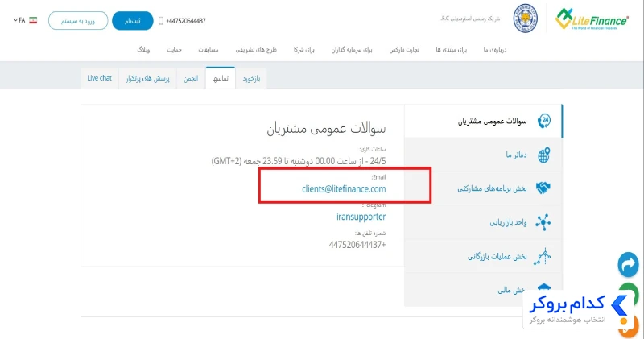644x339 pixels.
Task: Select سوالات عمومی مشتریان sidebar item
Action: click(x=483, y=122)
